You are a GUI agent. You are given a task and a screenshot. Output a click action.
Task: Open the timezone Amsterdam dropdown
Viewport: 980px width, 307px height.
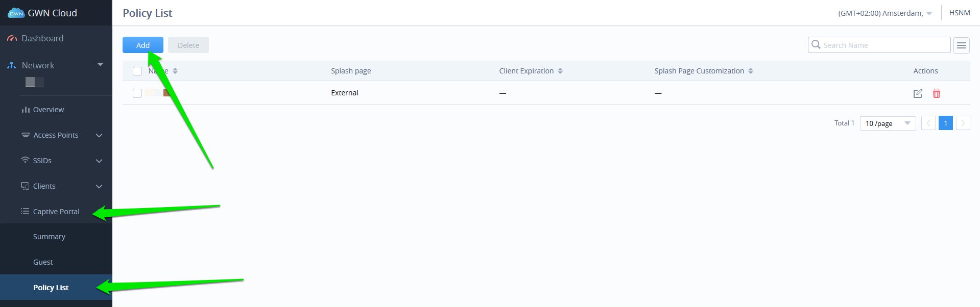pyautogui.click(x=885, y=13)
